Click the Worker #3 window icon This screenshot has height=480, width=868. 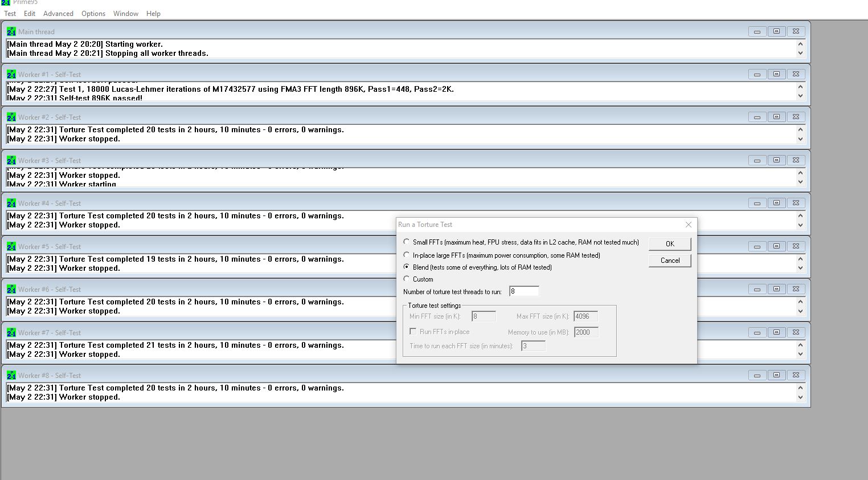pyautogui.click(x=11, y=160)
